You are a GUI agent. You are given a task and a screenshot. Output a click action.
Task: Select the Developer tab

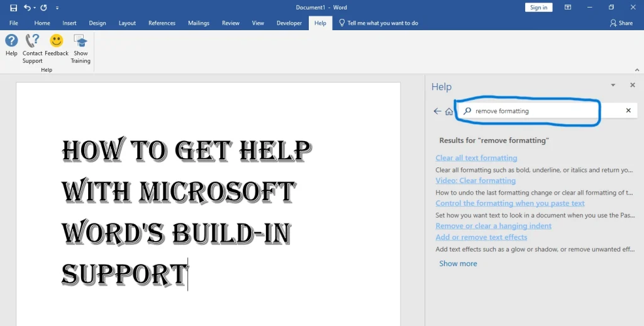tap(289, 23)
